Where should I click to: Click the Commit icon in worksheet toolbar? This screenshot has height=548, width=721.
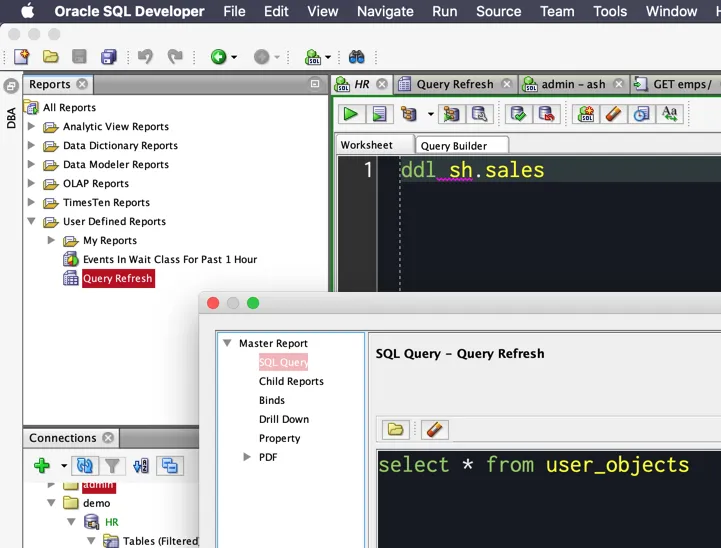(517, 114)
